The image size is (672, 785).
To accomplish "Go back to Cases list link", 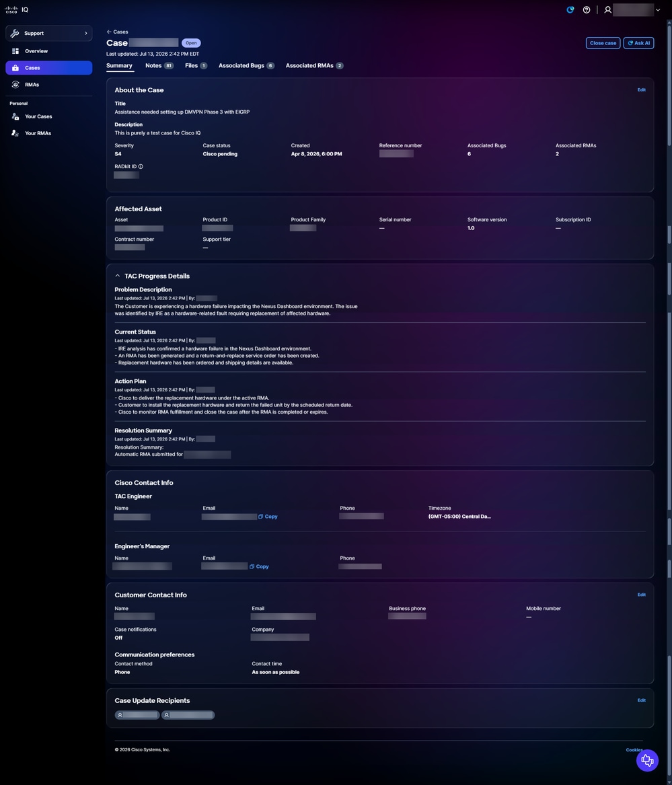I will 117,32.
